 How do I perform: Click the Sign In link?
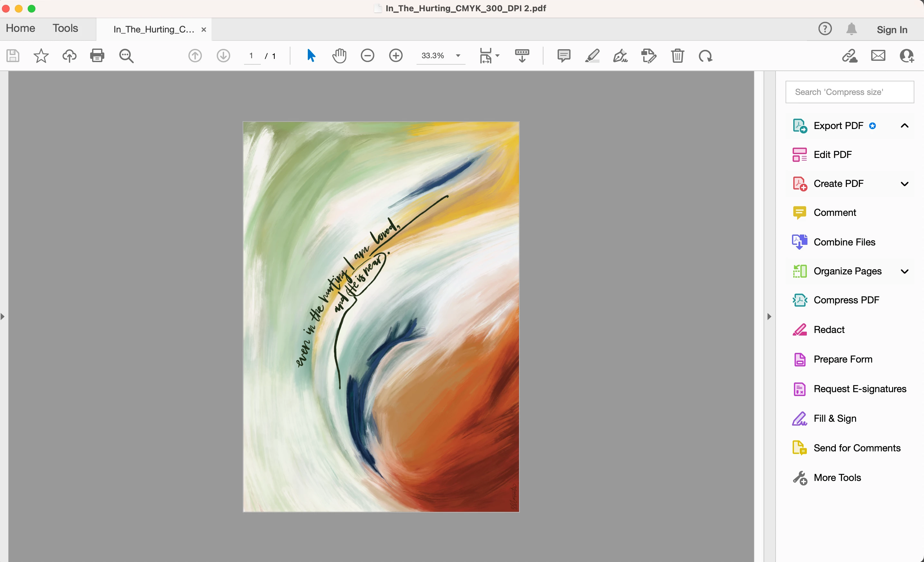(892, 30)
